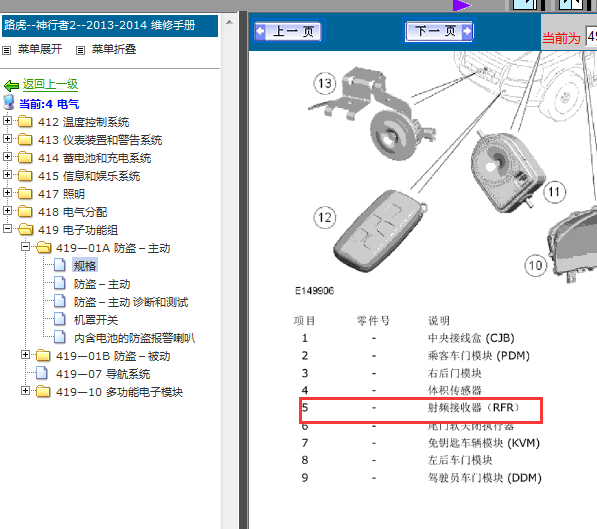Open the 规格 document
Viewport: 597px width, 529px height.
click(85, 265)
